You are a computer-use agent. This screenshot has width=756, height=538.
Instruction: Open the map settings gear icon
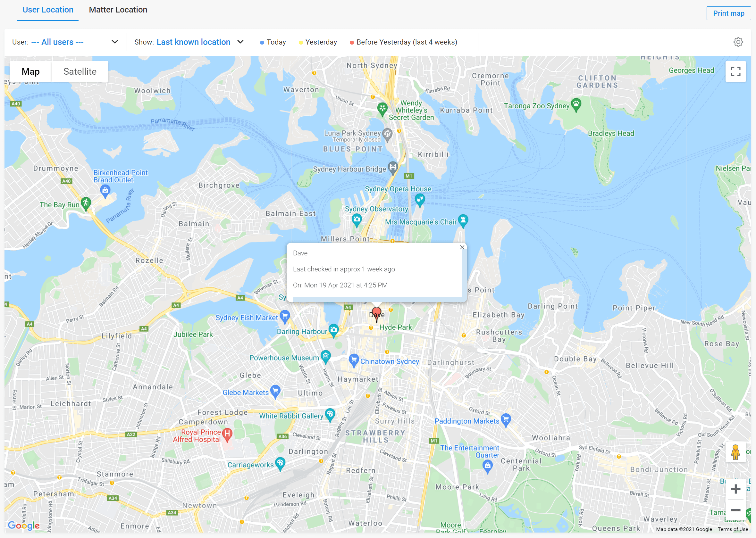click(x=738, y=42)
